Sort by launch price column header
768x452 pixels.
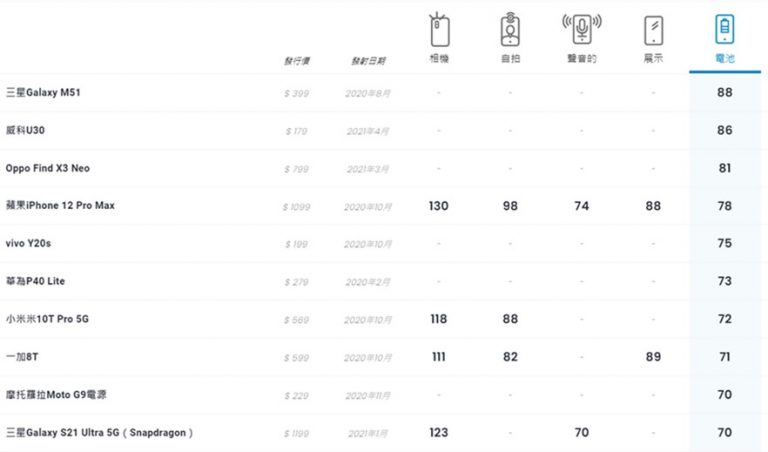coord(297,61)
